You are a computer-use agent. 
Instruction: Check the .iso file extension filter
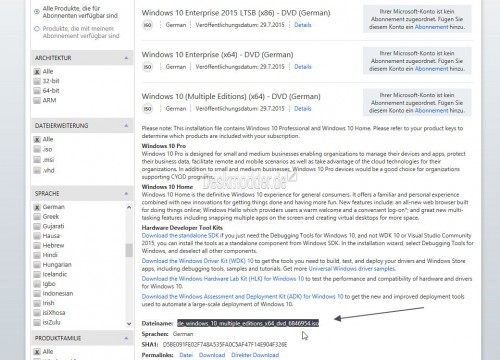coord(37,149)
